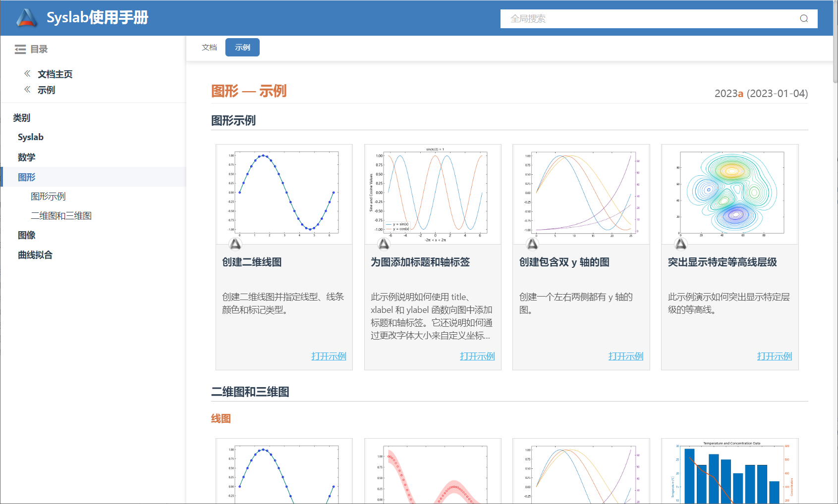Click Syslab badge icon on 创建二维线图 card
Image resolution: width=838 pixels, height=504 pixels.
pos(235,244)
